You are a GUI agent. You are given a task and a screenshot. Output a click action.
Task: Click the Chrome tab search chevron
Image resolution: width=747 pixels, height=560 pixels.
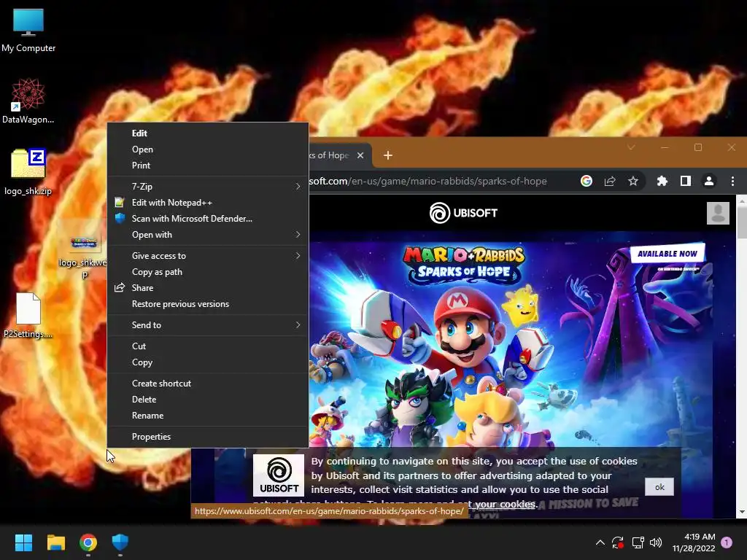(631, 147)
